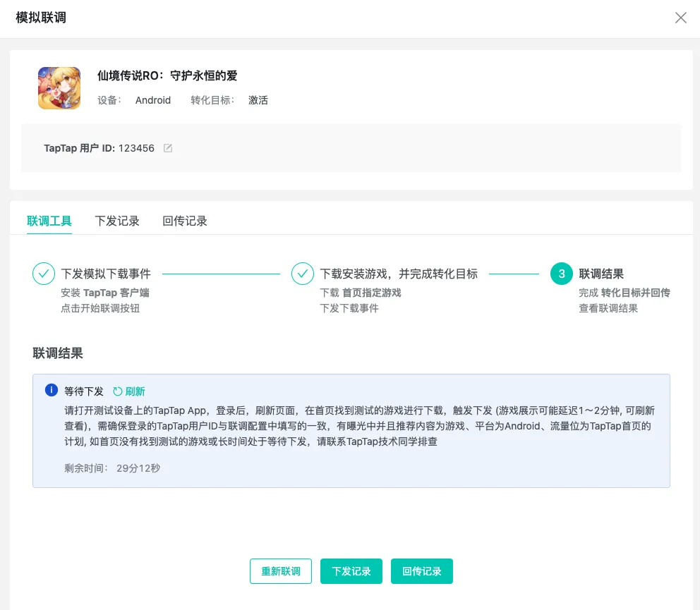The image size is (700, 610).
Task: Click the game title 仙境传说RO：守护永恒的爱
Action: pyautogui.click(x=167, y=75)
